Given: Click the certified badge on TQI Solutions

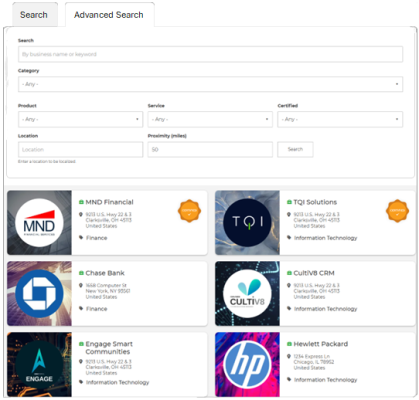Looking at the screenshot, I should [x=397, y=211].
